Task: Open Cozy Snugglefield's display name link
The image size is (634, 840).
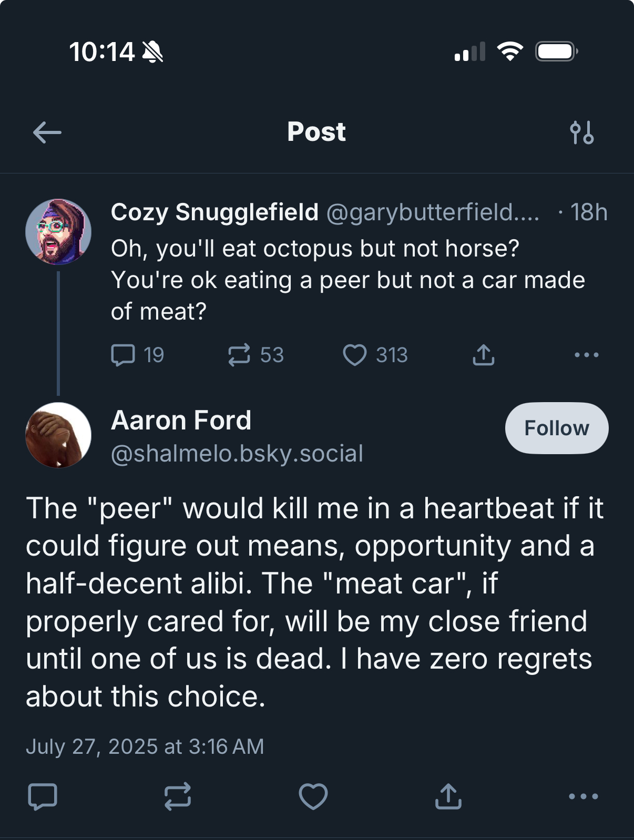Action: point(214,212)
